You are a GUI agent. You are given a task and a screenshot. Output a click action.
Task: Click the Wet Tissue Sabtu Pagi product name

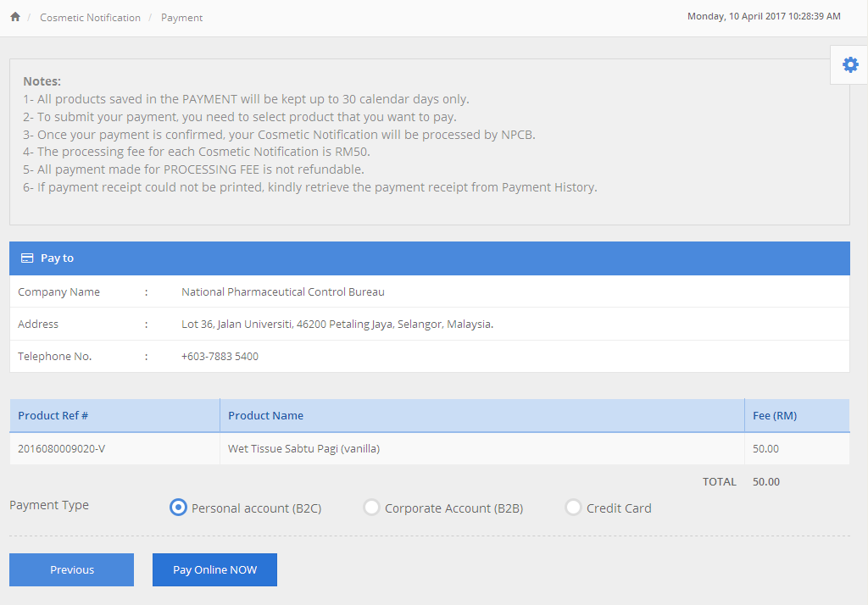[303, 448]
